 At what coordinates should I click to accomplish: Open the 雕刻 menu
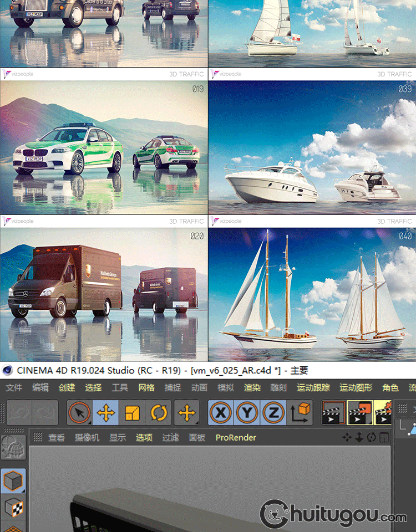click(279, 387)
